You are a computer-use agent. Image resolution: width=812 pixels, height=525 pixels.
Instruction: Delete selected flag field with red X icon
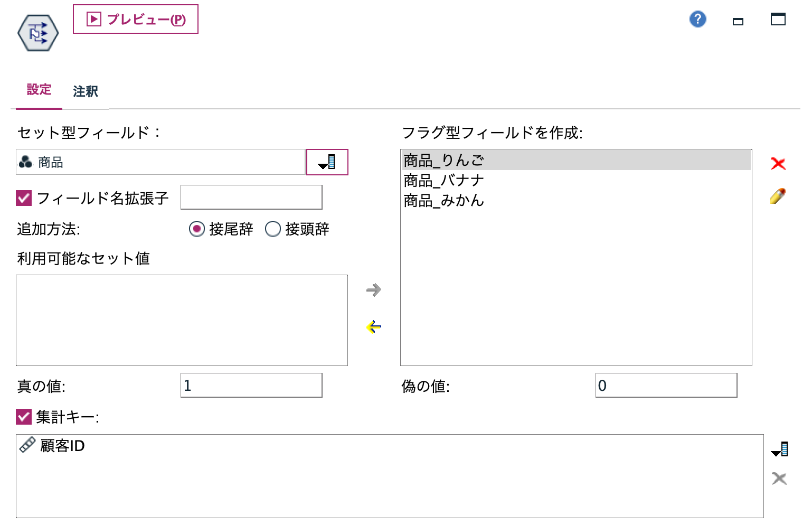778,163
